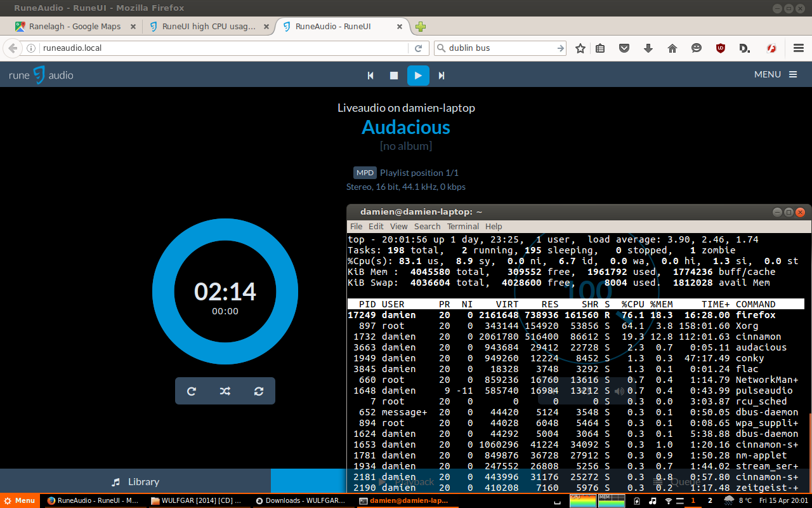Click the CPU monitor graph in panel
The height and width of the screenshot is (508, 812).
583,500
